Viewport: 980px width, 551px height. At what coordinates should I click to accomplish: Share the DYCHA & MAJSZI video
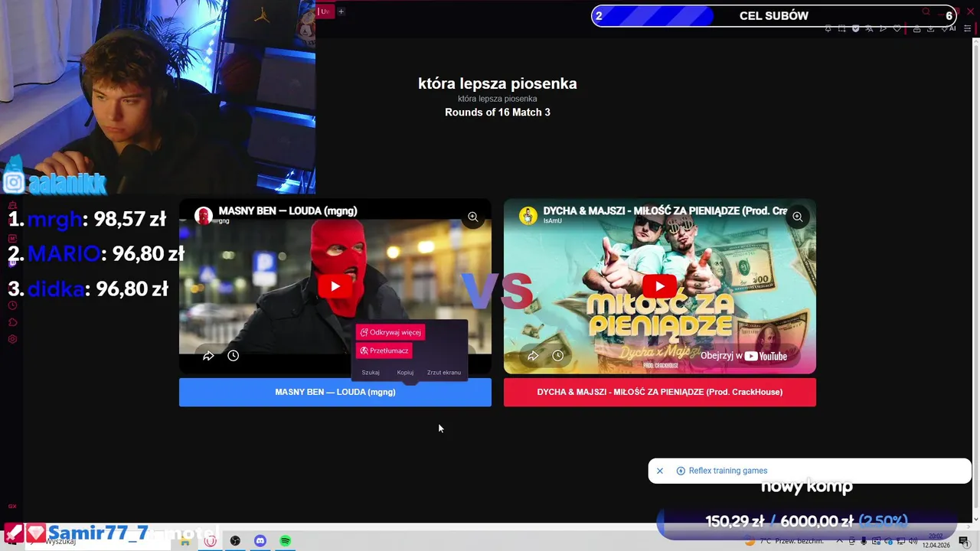point(533,356)
